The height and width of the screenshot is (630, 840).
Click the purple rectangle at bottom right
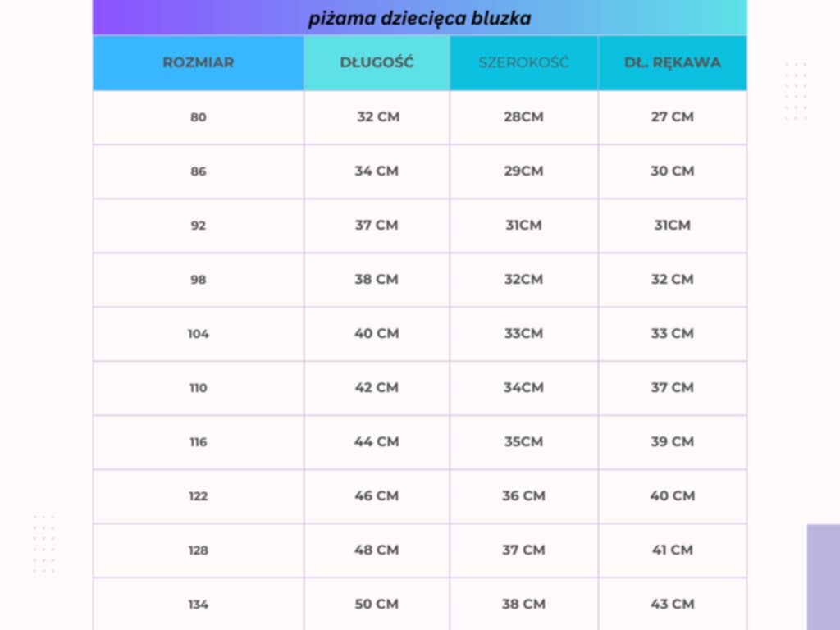point(823,577)
